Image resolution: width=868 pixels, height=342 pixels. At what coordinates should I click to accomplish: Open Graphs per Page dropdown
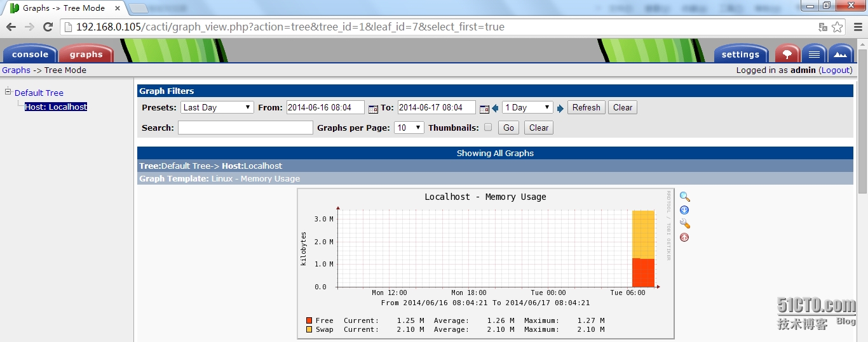[409, 128]
